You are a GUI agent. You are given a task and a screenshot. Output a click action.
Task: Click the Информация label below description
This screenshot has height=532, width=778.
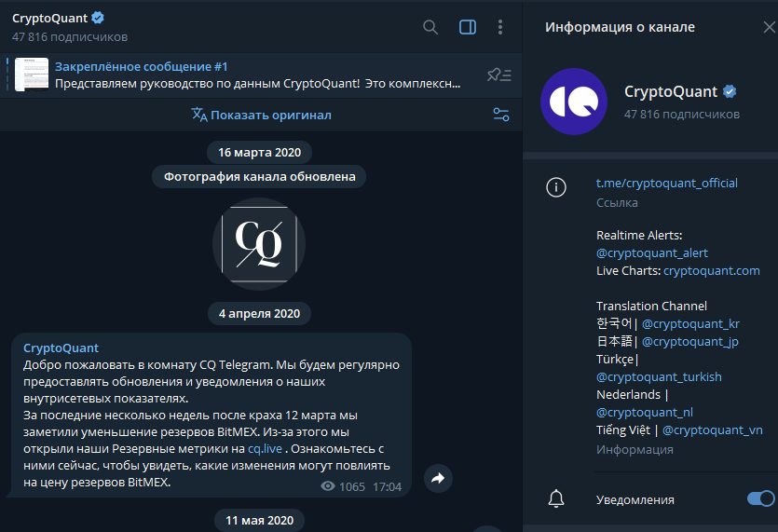[x=635, y=450]
